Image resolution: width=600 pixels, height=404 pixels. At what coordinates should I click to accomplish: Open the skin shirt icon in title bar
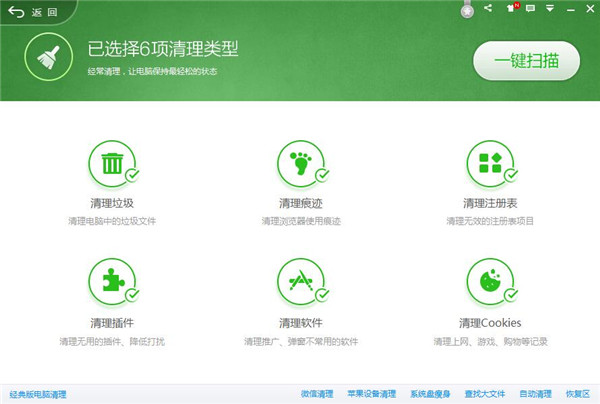coord(511,9)
